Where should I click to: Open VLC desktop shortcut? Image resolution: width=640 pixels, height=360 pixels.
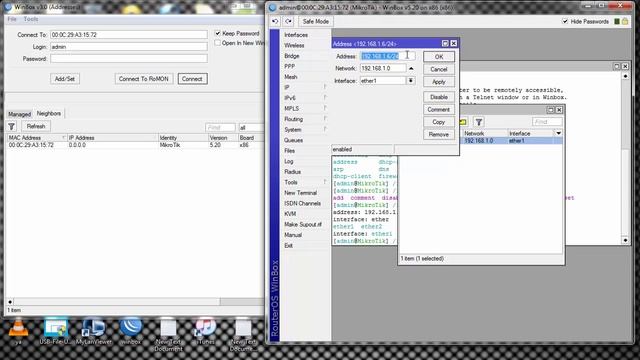point(18,331)
